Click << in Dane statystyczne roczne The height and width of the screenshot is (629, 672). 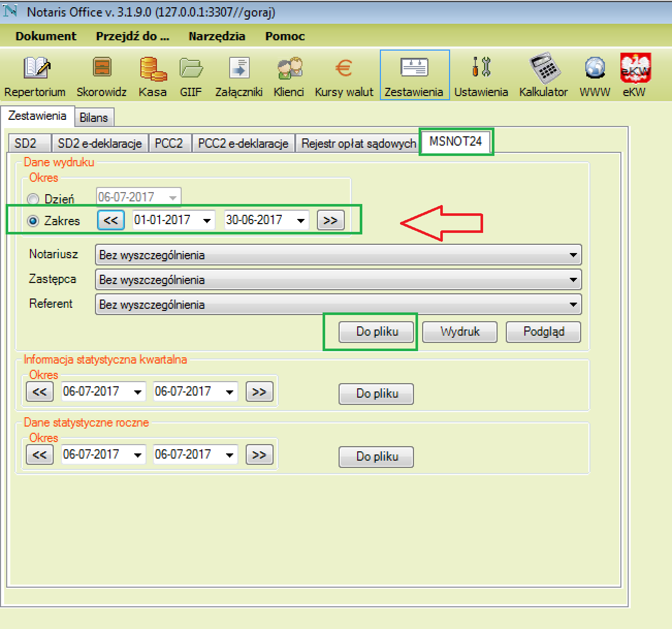click(x=40, y=455)
